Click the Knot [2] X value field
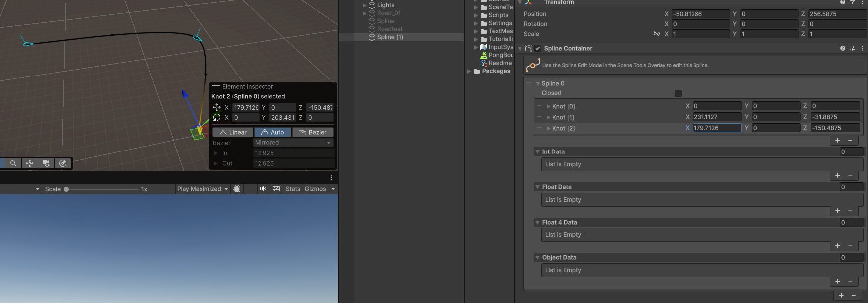 tap(716, 128)
